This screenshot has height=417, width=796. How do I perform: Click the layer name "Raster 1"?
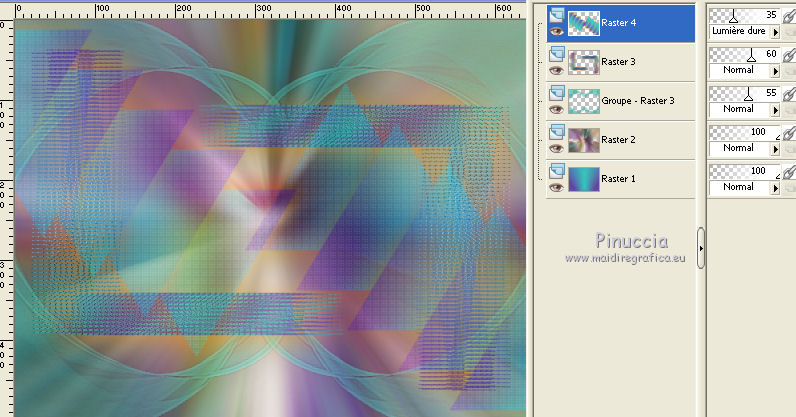[x=618, y=179]
